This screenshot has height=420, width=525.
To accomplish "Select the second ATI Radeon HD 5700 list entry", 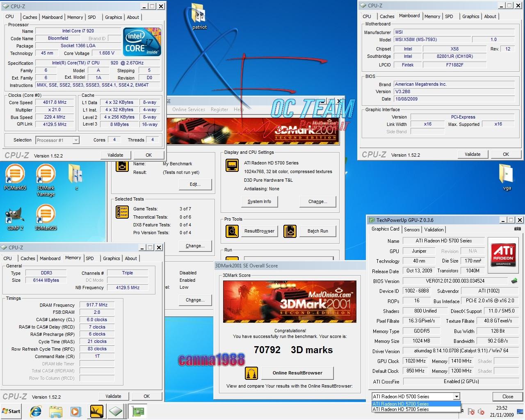I will [416, 409].
